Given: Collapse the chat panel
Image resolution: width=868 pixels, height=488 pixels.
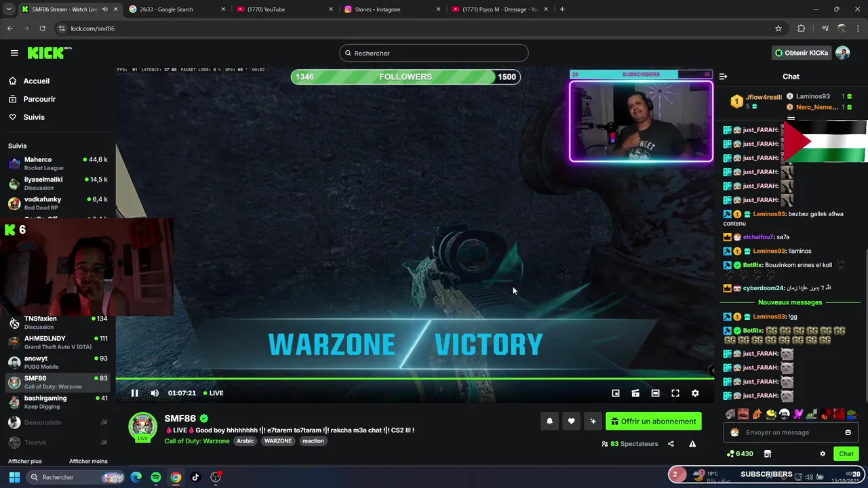Looking at the screenshot, I should (x=723, y=77).
